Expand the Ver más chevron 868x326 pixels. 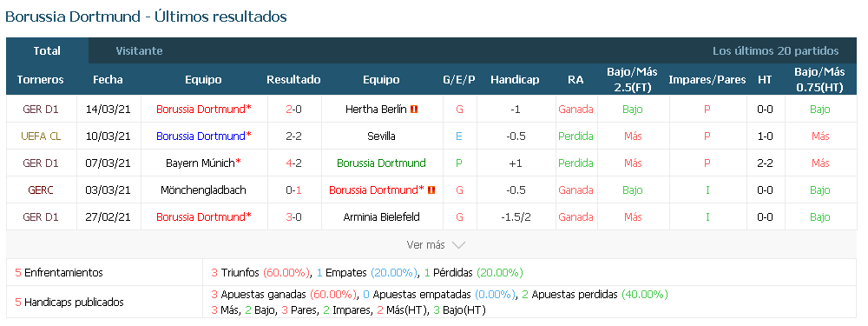click(x=458, y=245)
